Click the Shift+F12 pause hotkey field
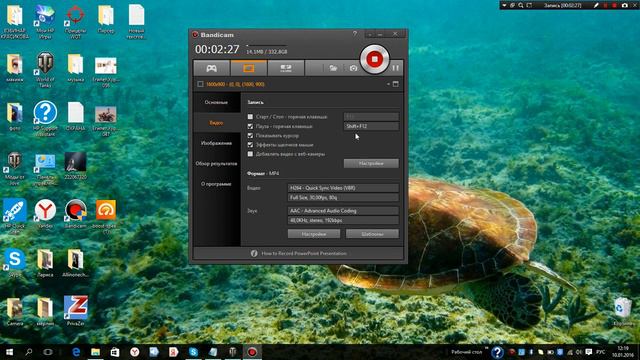 371,126
